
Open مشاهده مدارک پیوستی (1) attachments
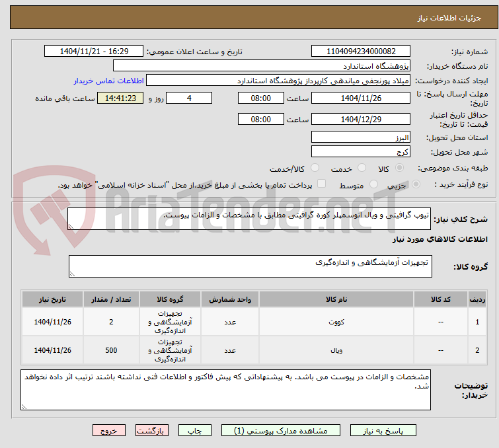point(281,431)
